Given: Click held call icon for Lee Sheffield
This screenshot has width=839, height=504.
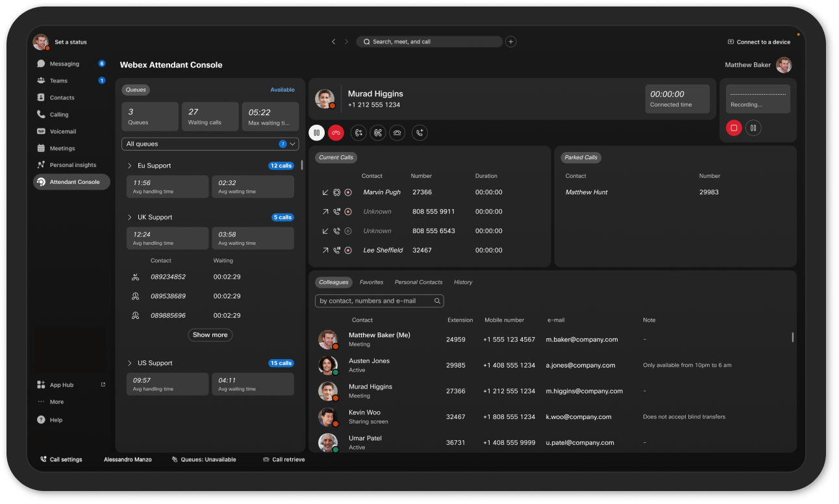Looking at the screenshot, I should (336, 250).
